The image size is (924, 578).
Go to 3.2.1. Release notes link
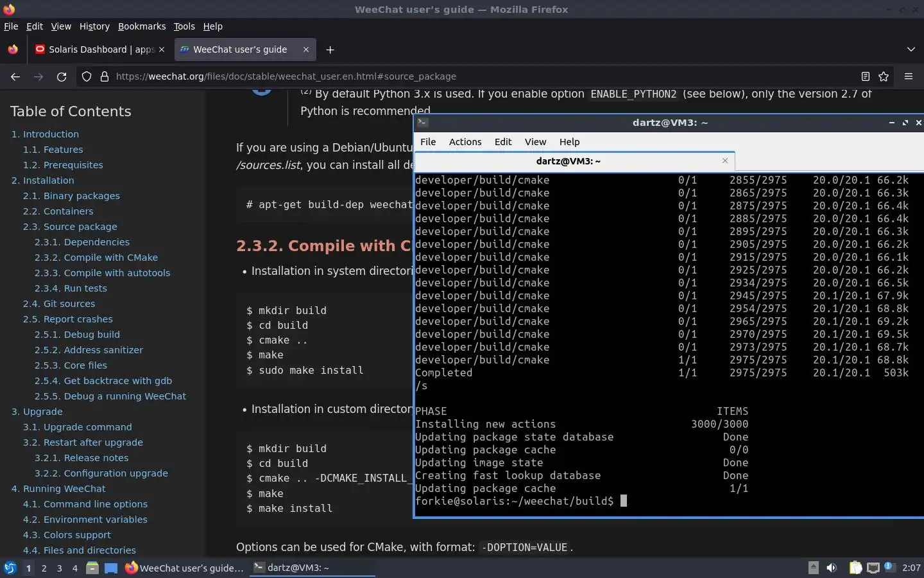coord(81,458)
